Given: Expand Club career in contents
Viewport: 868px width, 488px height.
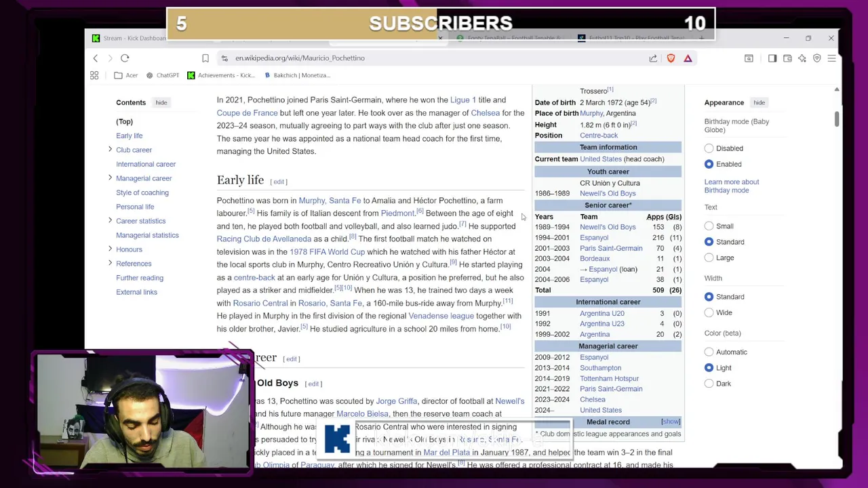Looking at the screenshot, I should pyautogui.click(x=110, y=149).
